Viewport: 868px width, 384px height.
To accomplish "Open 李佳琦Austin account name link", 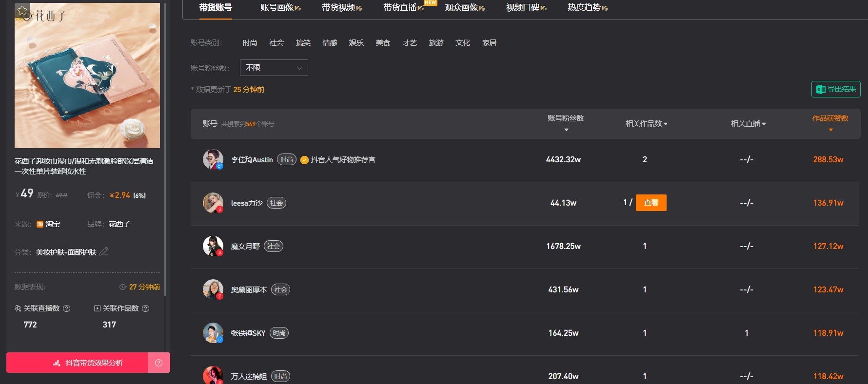I will pyautogui.click(x=252, y=160).
